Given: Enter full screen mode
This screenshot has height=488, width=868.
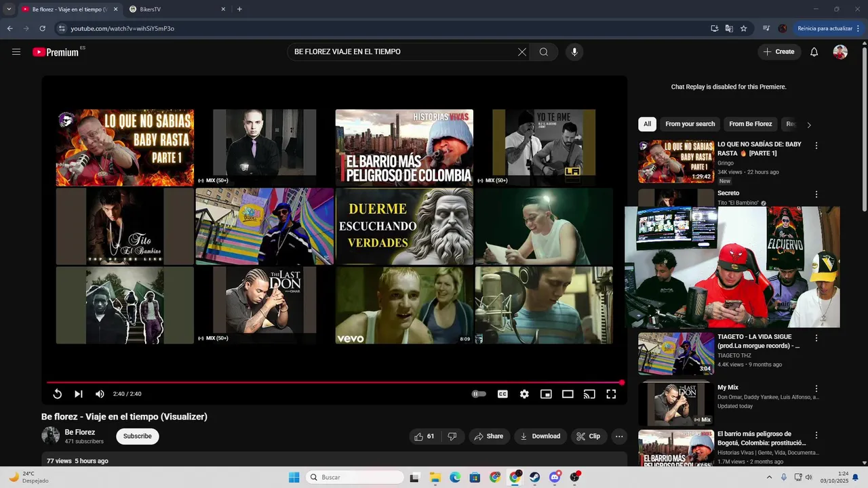Looking at the screenshot, I should pyautogui.click(x=611, y=394).
